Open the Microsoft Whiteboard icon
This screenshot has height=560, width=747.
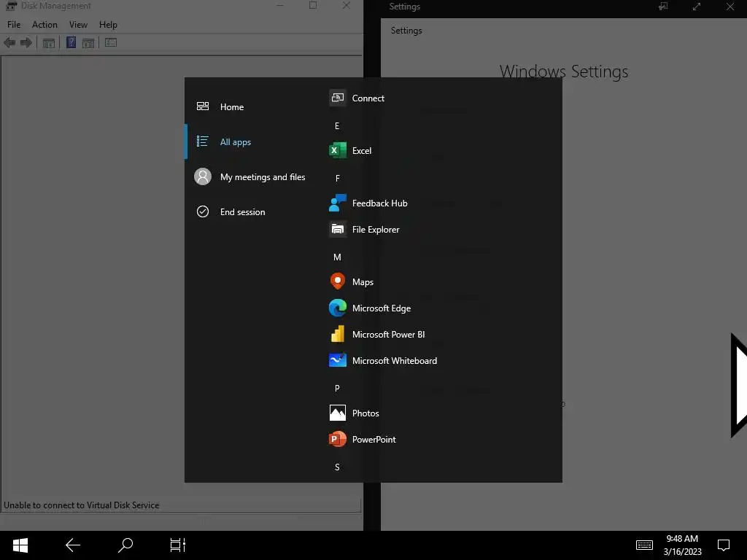tap(337, 360)
